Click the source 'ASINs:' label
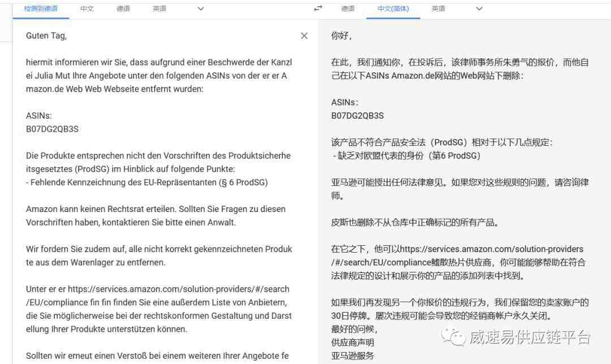The image size is (611, 364). point(39,116)
